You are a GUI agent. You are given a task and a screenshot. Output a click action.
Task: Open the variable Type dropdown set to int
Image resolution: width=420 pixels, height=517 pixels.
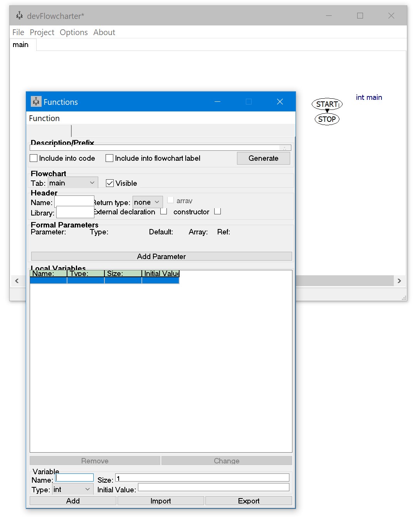tap(72, 489)
